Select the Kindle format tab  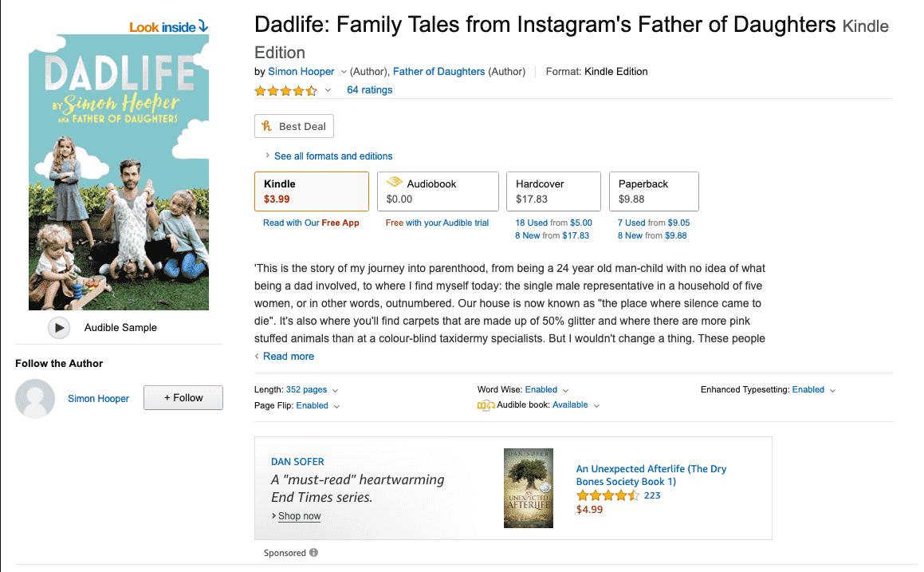click(311, 191)
